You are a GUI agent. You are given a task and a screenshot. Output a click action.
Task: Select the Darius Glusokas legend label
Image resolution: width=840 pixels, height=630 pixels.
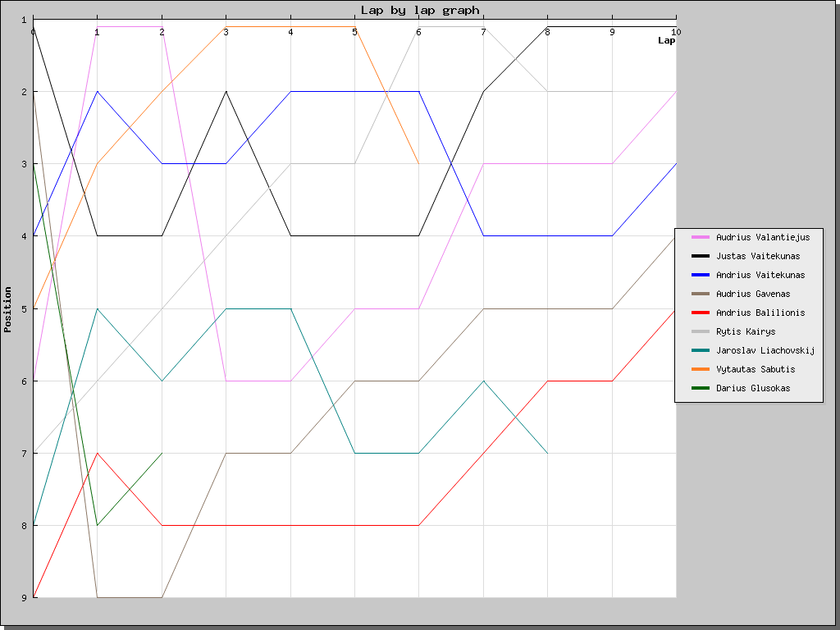point(753,388)
